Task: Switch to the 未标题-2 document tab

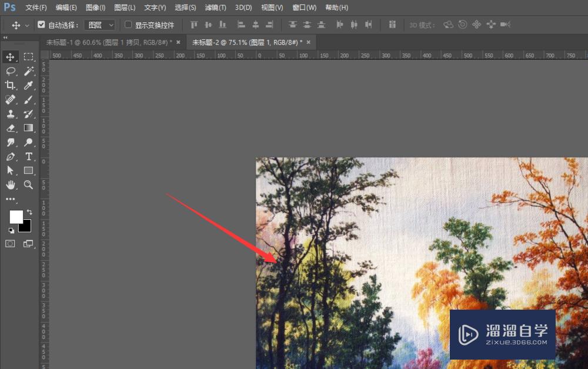Action: [x=247, y=42]
